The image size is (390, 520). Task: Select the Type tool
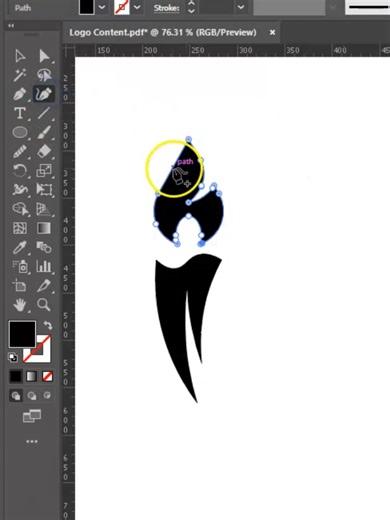(20, 113)
